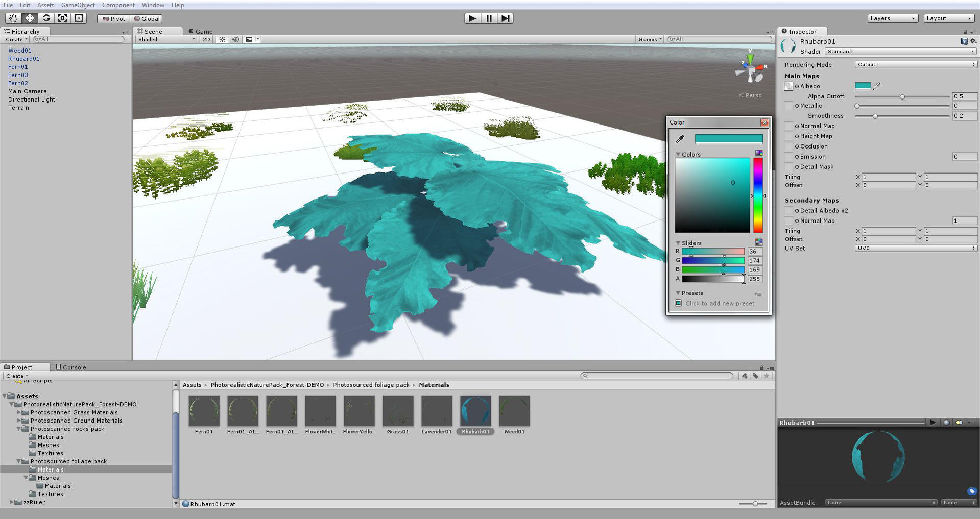Open the Shader Standard dropdown
Viewport: 980px width, 519px height.
901,52
